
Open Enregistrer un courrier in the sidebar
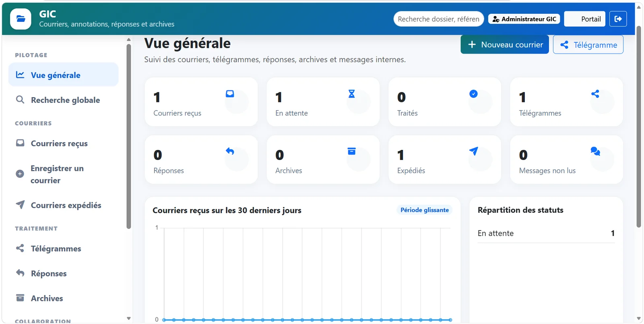click(63, 174)
